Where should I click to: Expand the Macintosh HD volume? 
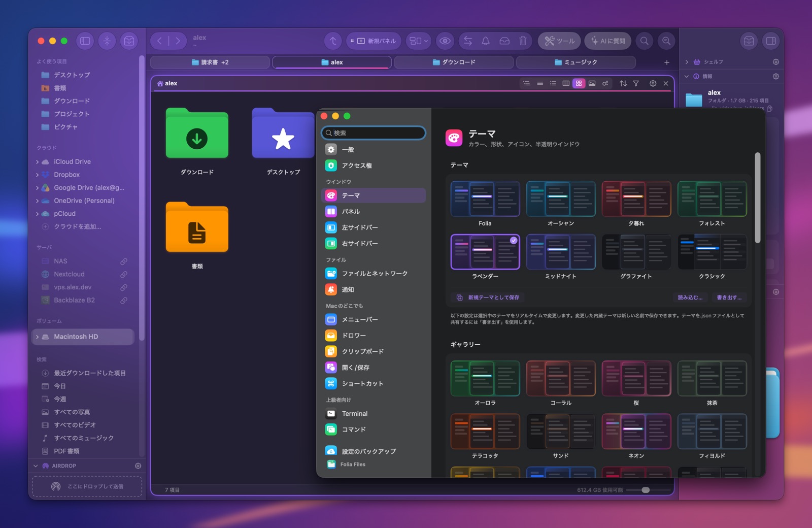[x=38, y=337]
